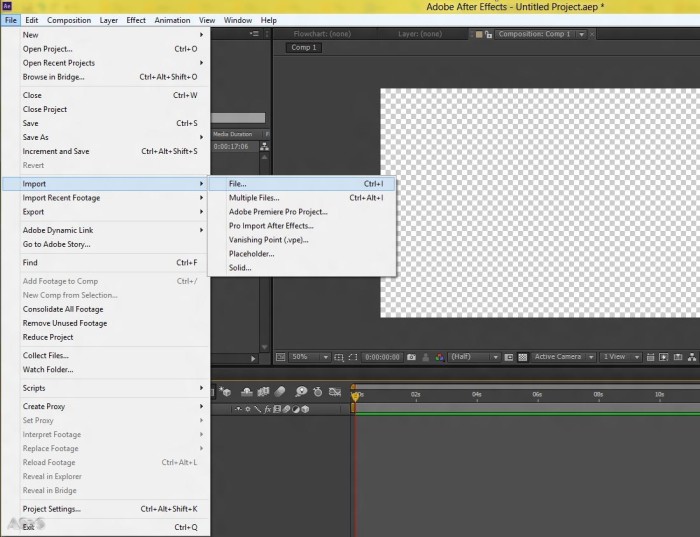This screenshot has width=700, height=537.
Task: Enable Motion Blur for all layers
Action: coord(280,392)
